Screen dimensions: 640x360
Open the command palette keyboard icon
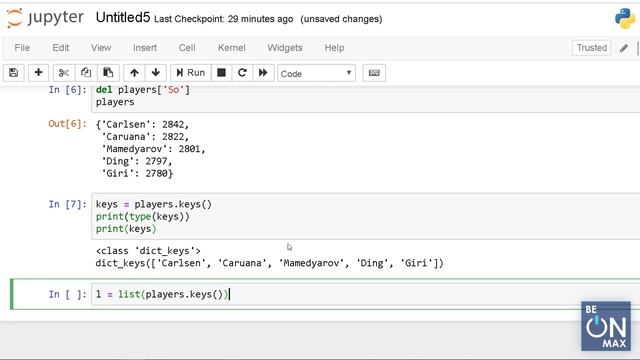[374, 73]
